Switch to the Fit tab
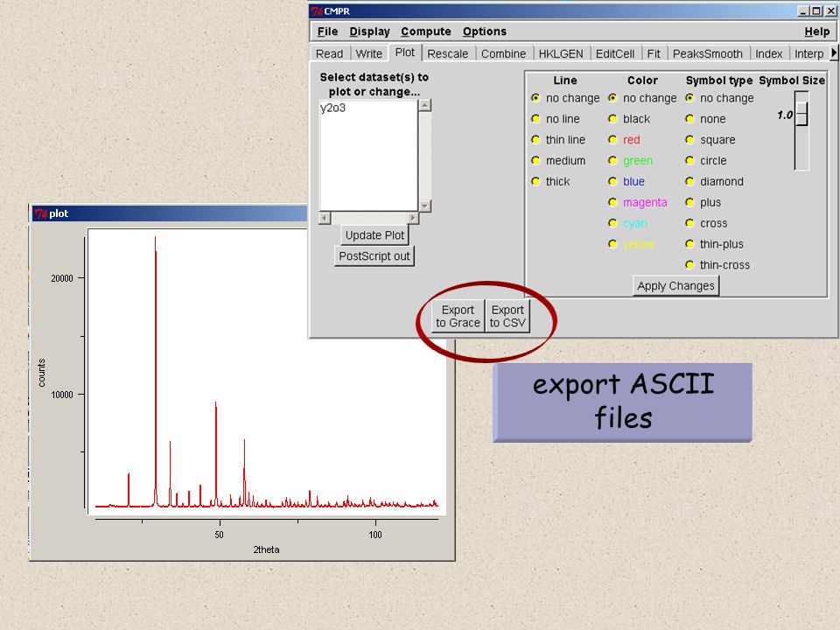The image size is (840, 630). click(654, 53)
